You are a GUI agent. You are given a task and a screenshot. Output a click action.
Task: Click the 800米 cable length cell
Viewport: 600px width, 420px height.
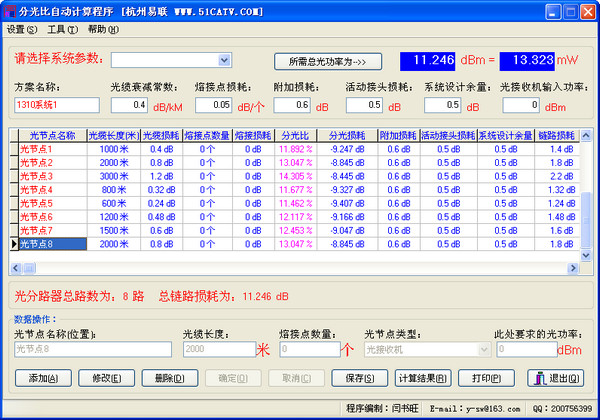[x=114, y=190]
